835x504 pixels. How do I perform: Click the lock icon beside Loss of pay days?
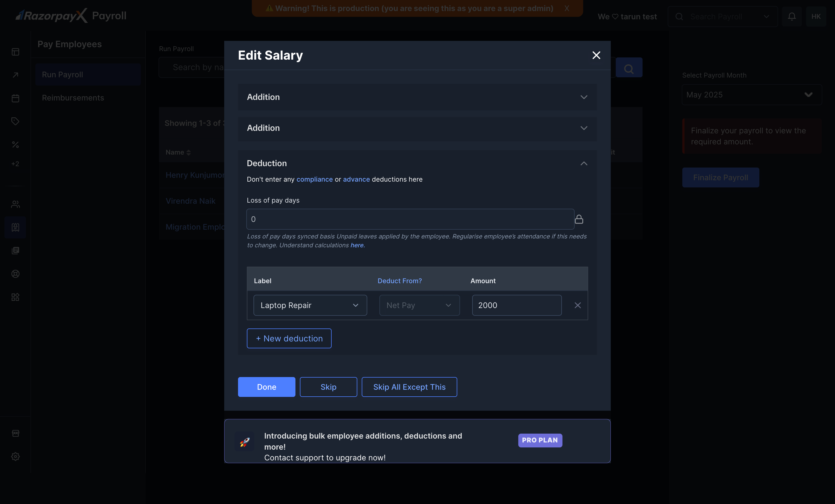pos(579,219)
